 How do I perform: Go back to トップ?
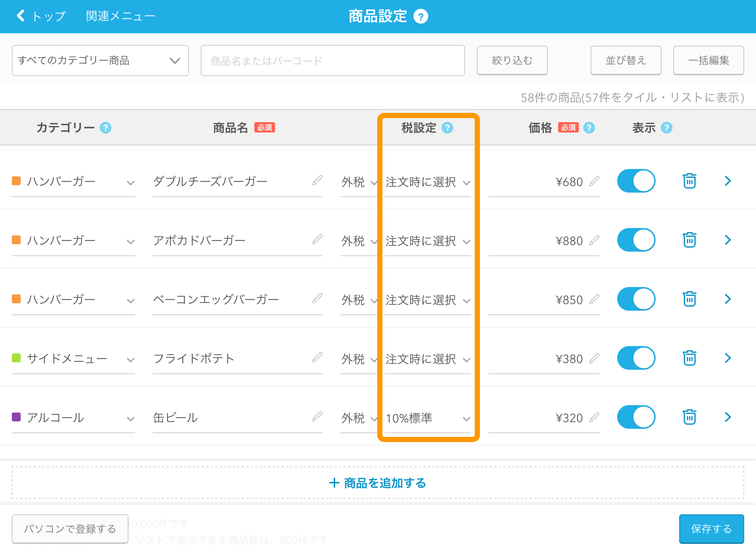(x=41, y=16)
